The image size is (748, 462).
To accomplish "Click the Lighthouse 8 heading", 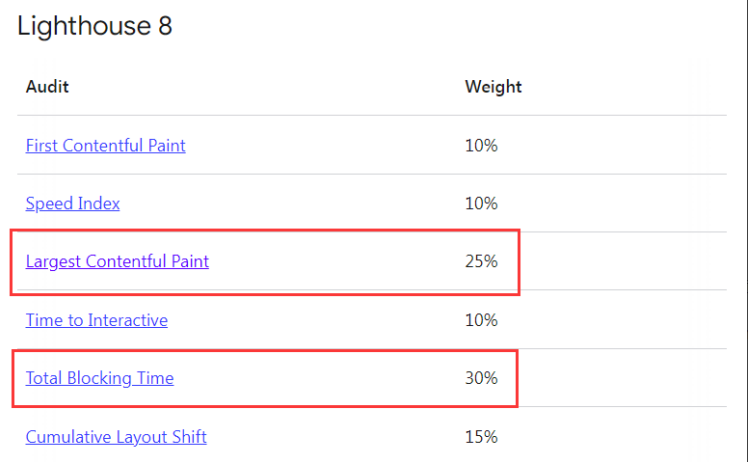I will tap(94, 26).
